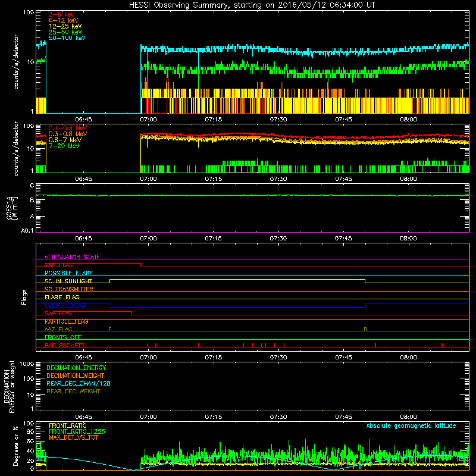Select the 25-50 keV legend label
The width and height of the screenshot is (476, 476).
pos(65,32)
